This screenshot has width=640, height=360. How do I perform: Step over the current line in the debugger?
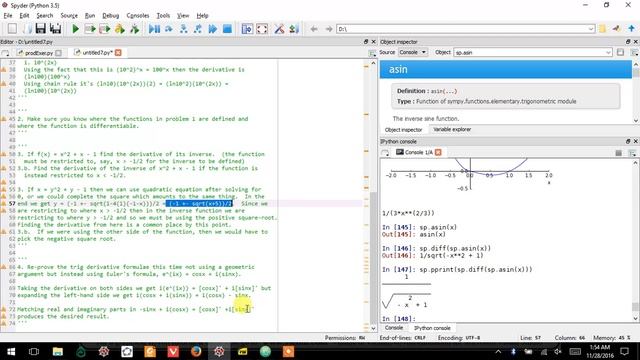pyautogui.click(x=169, y=29)
